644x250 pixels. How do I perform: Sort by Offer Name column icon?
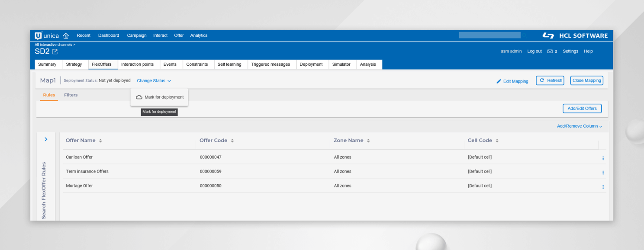tap(100, 141)
